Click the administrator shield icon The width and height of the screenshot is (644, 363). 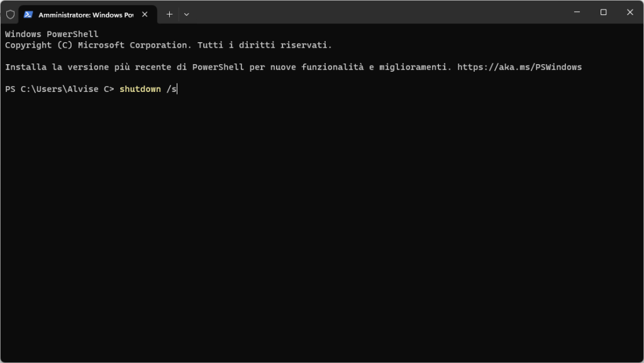(x=10, y=14)
